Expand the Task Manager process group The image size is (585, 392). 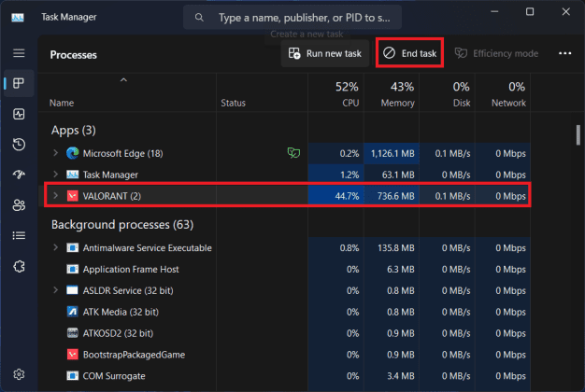tap(56, 175)
